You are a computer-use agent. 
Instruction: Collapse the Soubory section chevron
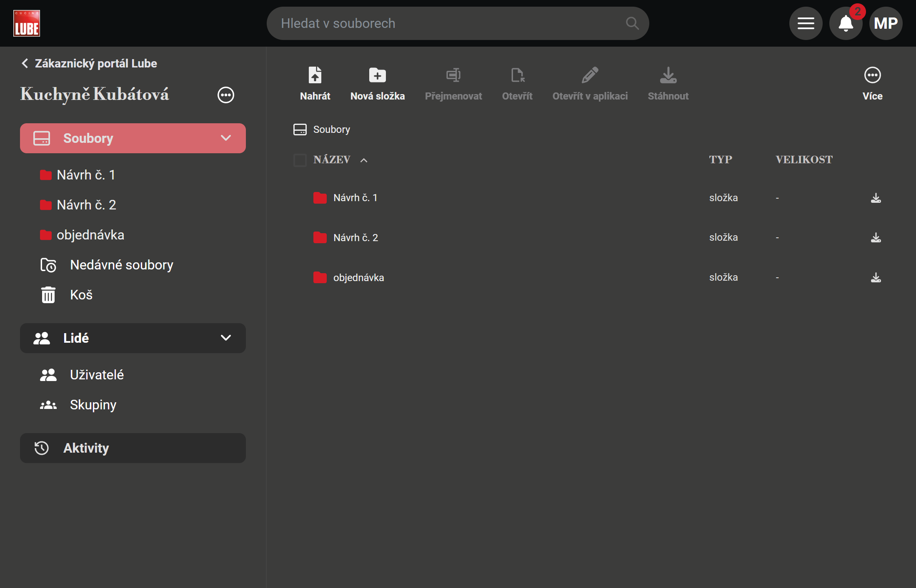point(225,138)
